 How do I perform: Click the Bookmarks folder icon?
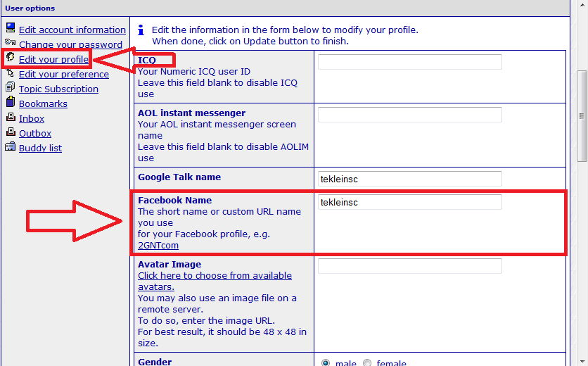(x=11, y=101)
